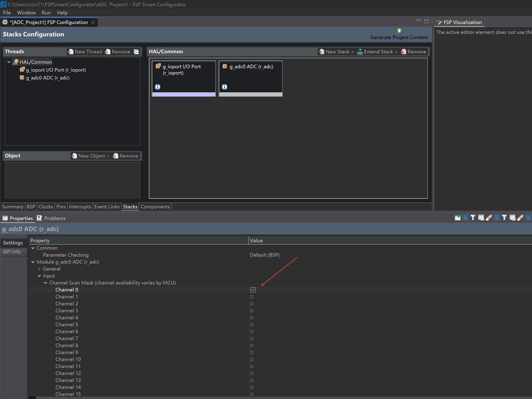Select the g_adc0 ADC stack block
Viewport: 532px width, 399px height.
pos(251,78)
